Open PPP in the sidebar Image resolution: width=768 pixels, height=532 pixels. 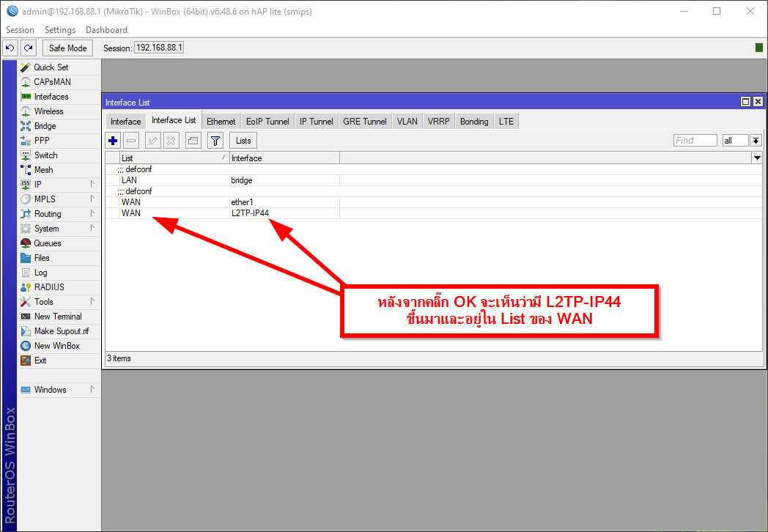click(59, 141)
